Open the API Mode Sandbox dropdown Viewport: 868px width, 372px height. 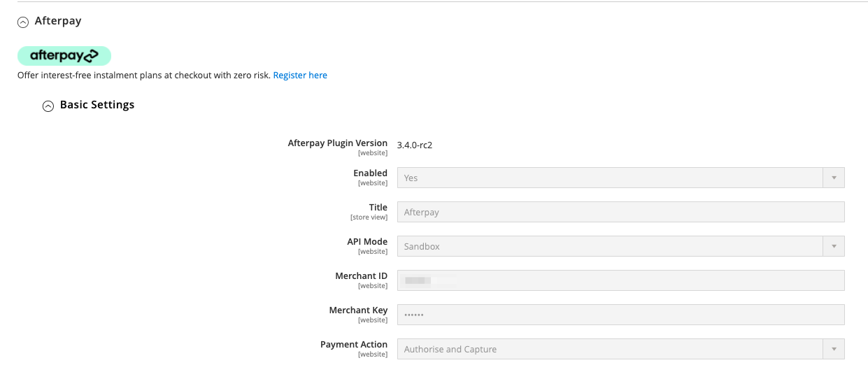coord(621,246)
